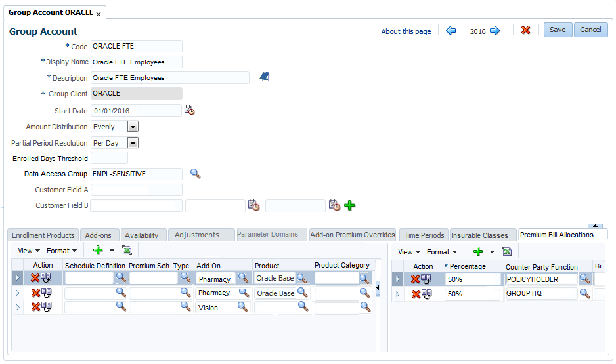Expand the Vision row details
Viewport: 616px width, 364px height.
[17, 307]
